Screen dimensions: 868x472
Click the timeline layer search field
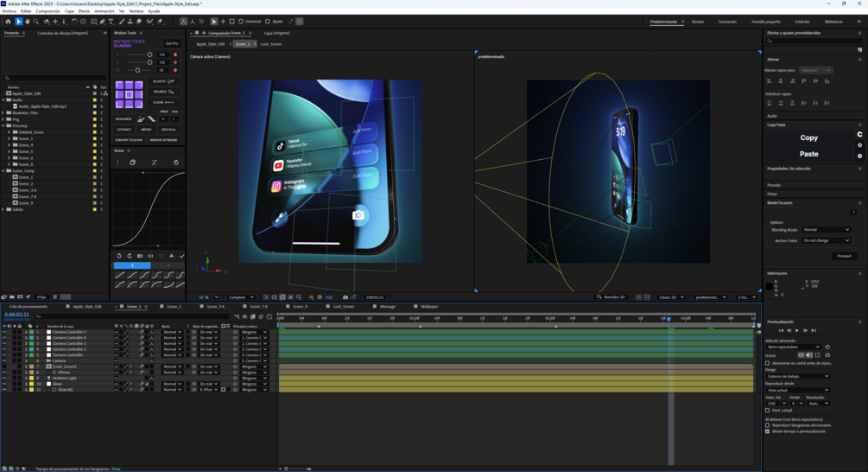coord(131,316)
